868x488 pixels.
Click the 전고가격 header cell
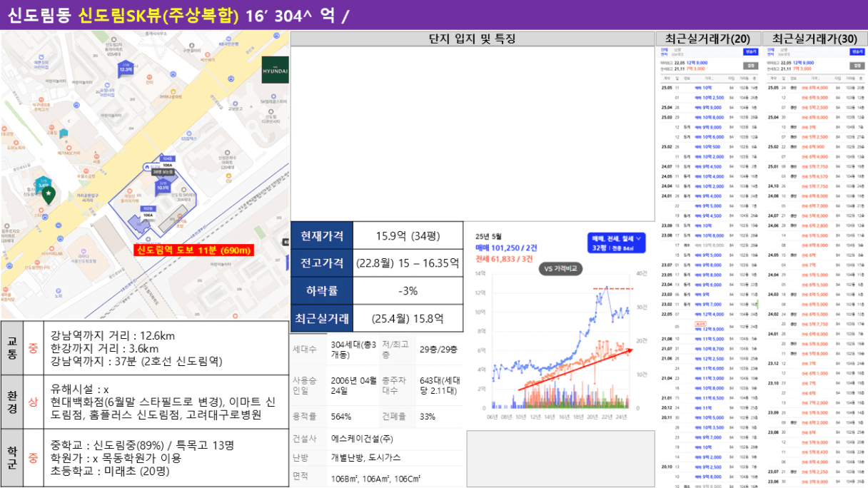tap(322, 263)
